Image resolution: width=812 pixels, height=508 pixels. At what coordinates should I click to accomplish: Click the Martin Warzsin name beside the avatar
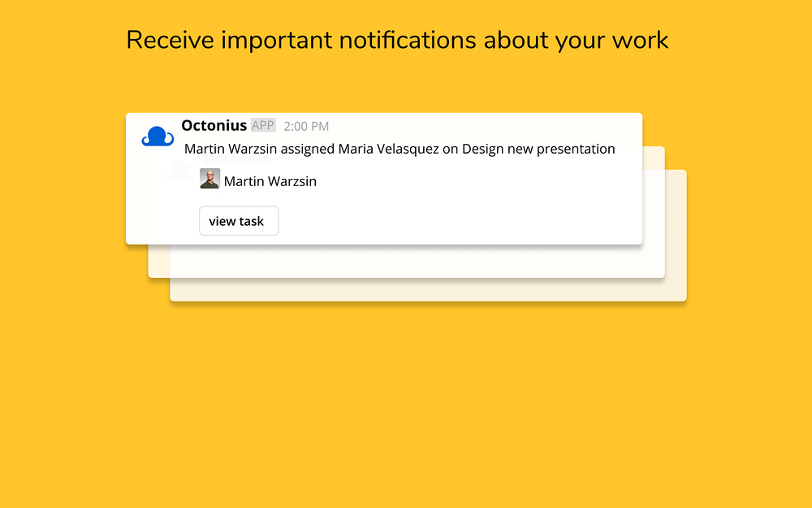click(x=270, y=181)
